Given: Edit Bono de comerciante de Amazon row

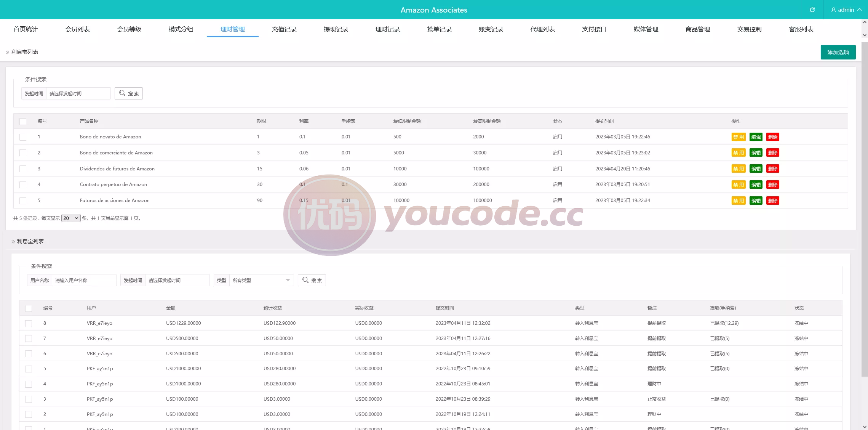Looking at the screenshot, I should tap(756, 153).
